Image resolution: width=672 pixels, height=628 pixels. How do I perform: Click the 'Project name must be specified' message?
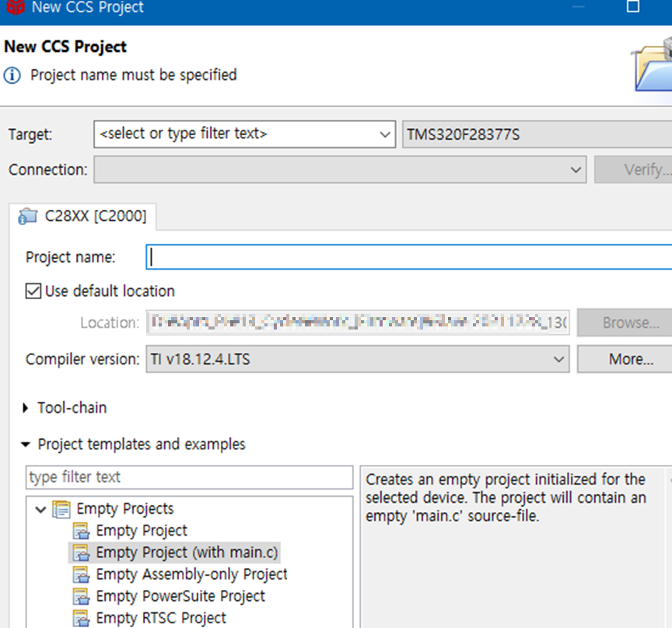pos(133,75)
